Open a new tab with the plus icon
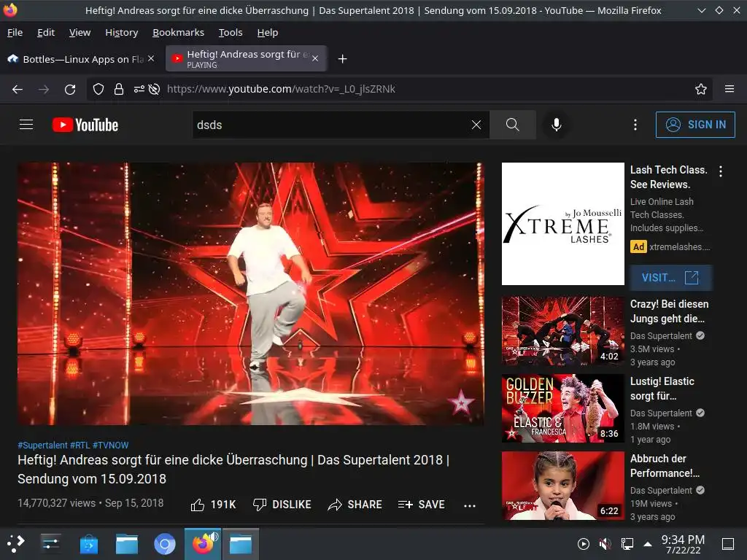This screenshot has width=747, height=560. click(x=342, y=58)
